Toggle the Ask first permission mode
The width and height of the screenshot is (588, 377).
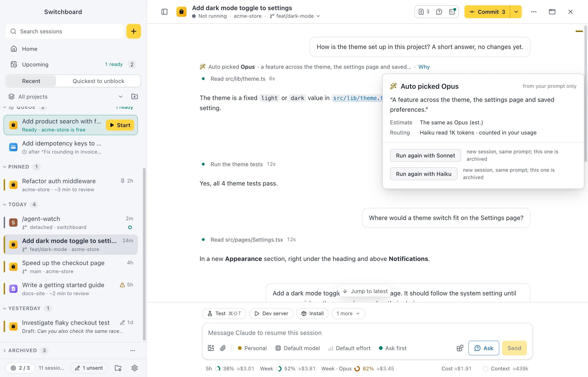click(x=393, y=348)
